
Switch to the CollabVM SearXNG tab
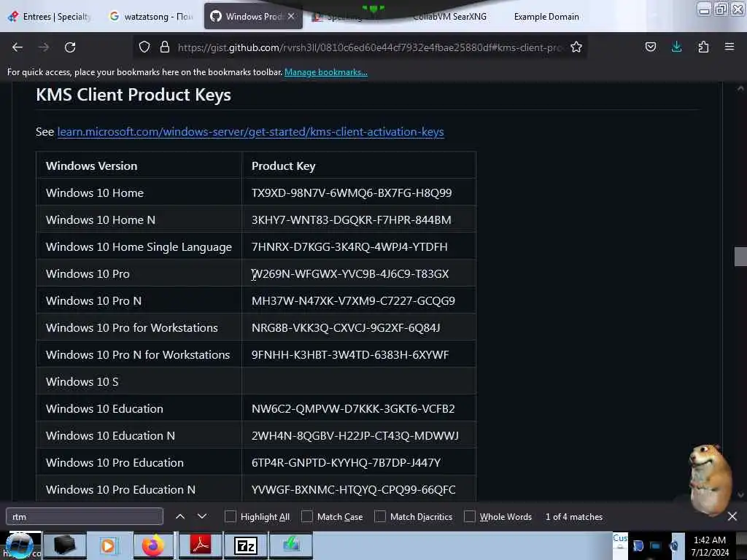[x=449, y=17]
